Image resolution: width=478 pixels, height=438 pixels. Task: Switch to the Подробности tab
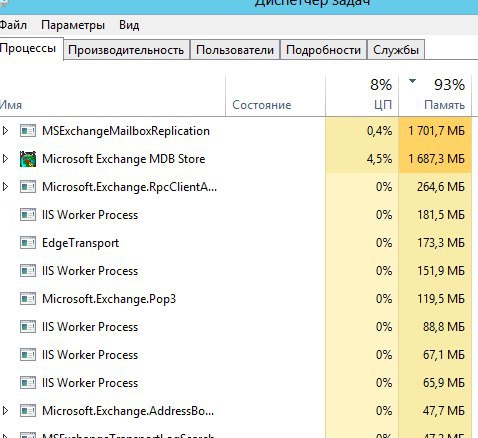click(323, 50)
